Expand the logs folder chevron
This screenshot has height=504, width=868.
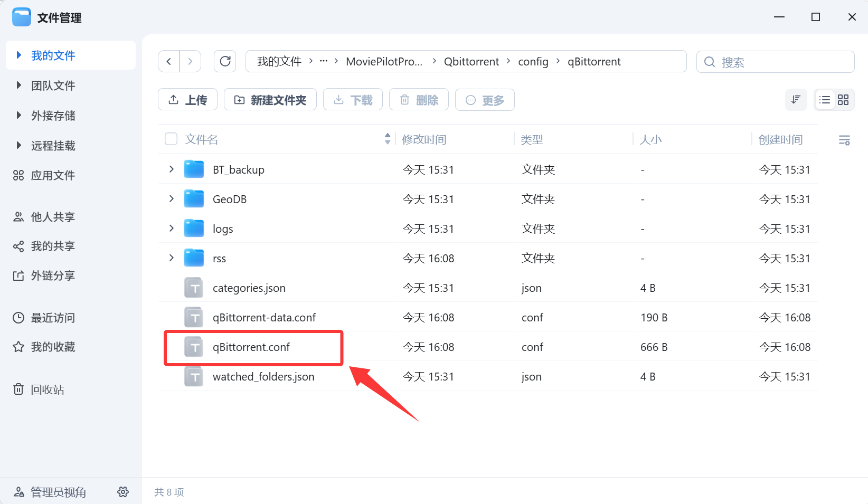coord(171,229)
